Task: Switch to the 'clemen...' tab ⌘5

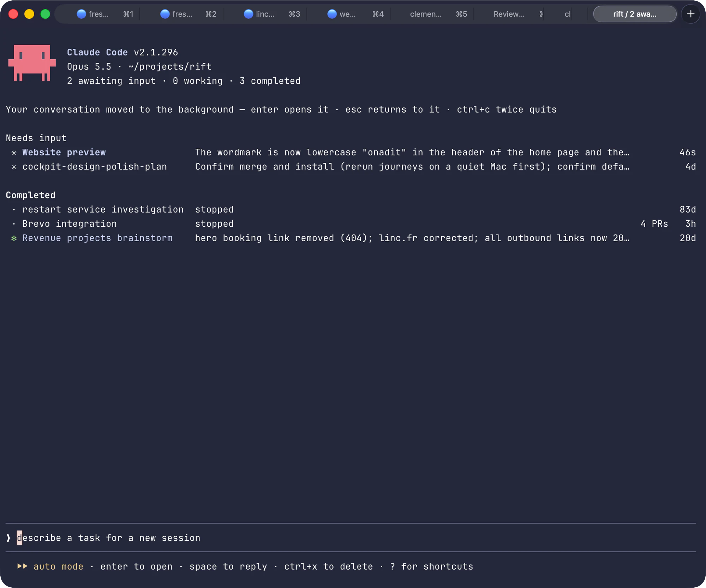Action: (x=432, y=14)
